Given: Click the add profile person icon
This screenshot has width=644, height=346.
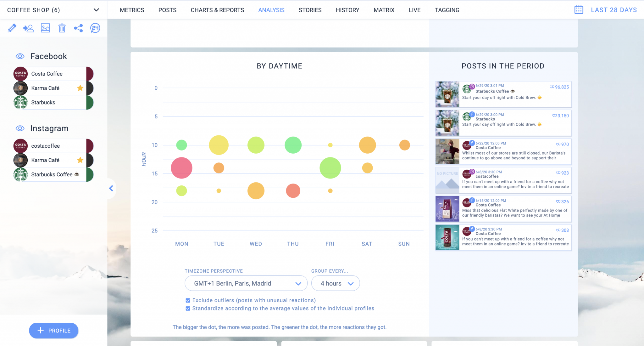Looking at the screenshot, I should [29, 28].
